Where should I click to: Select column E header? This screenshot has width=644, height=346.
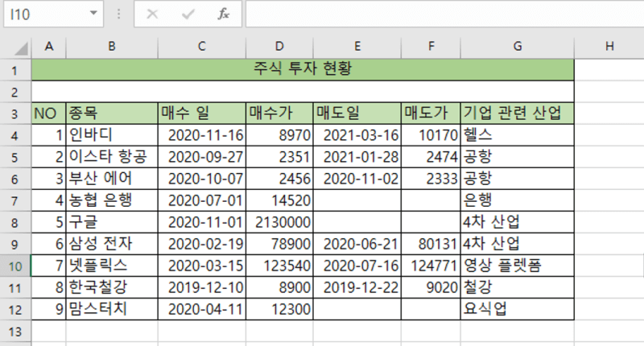click(x=357, y=47)
